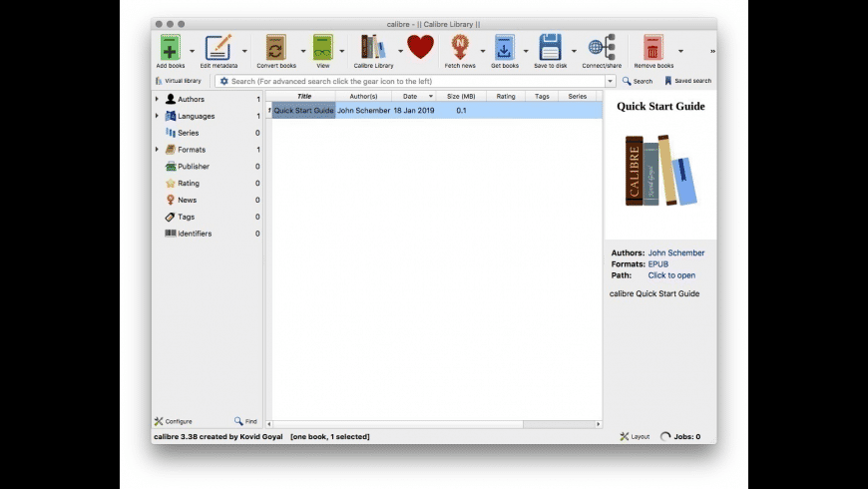
Task: Click the Jobs: 0 indicator
Action: click(680, 436)
